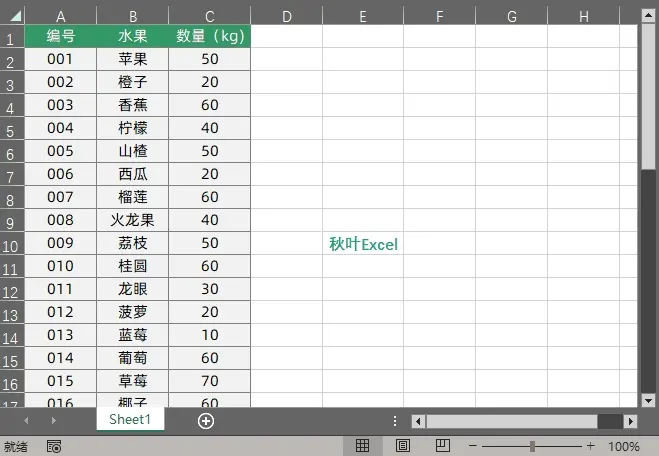Screen dimensions: 659x456
Task: Select cell containing 葡萄
Action: (133, 358)
